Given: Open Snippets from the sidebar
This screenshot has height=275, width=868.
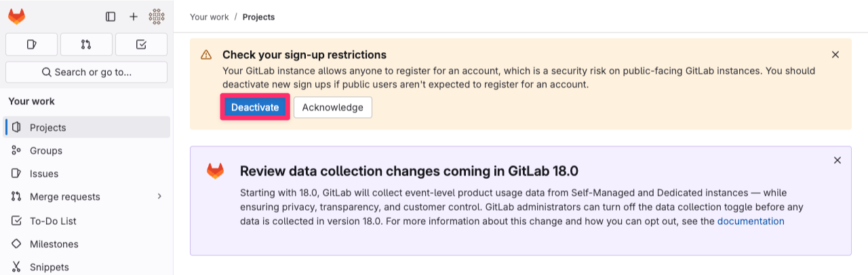Looking at the screenshot, I should pyautogui.click(x=87, y=267).
